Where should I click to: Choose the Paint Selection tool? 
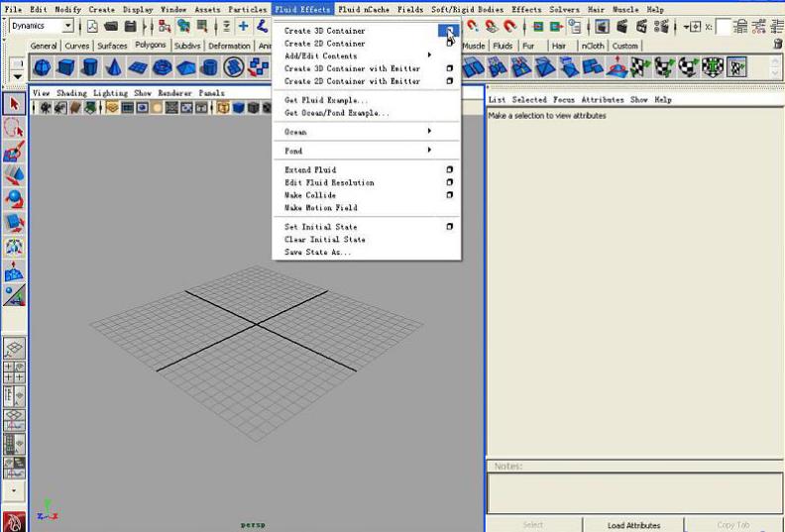pos(14,152)
